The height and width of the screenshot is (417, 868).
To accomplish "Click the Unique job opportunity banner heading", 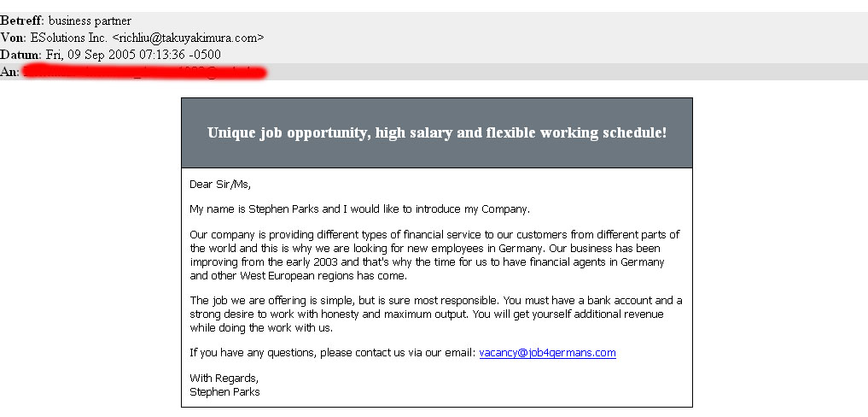I will [x=437, y=133].
